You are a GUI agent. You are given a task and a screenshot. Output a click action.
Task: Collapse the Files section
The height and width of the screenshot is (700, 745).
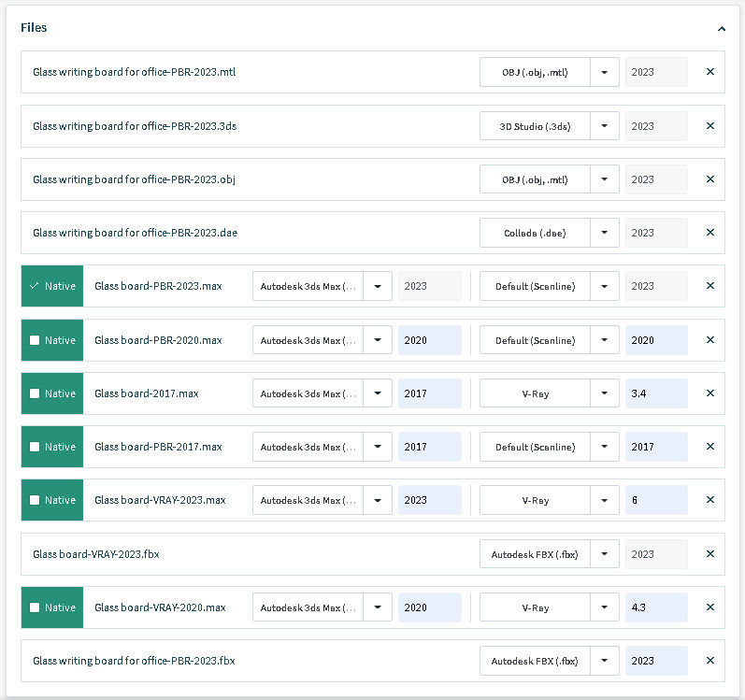(x=721, y=29)
